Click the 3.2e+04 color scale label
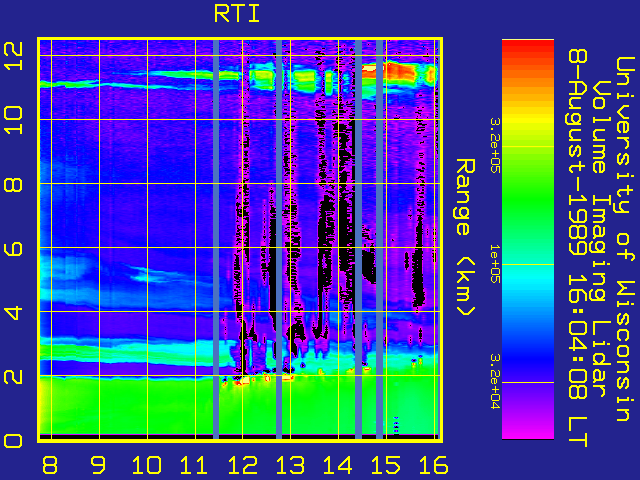The height and width of the screenshot is (480, 640). click(x=495, y=382)
